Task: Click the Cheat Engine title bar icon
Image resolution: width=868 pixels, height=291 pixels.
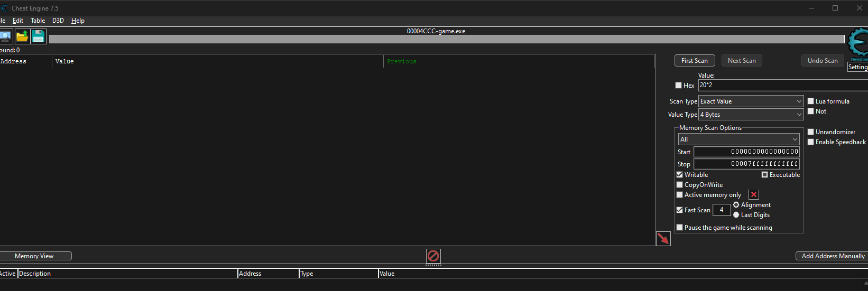Action: click(4, 8)
